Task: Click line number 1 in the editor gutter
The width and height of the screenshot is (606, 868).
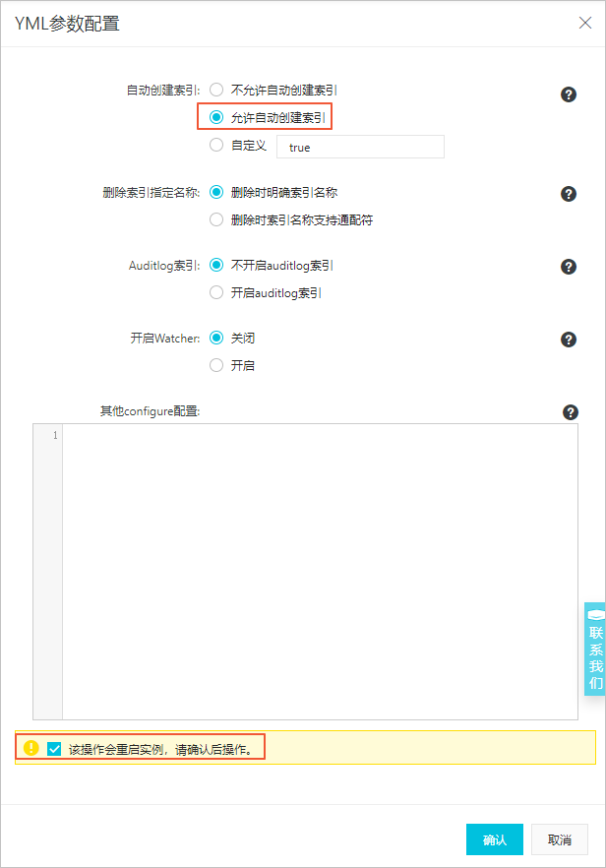Action: [x=55, y=436]
